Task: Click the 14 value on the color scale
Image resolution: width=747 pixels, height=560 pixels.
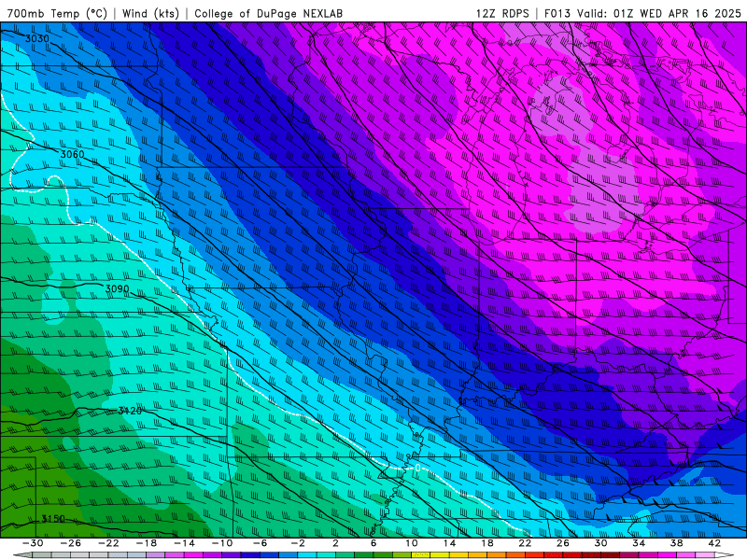Action: (x=449, y=543)
